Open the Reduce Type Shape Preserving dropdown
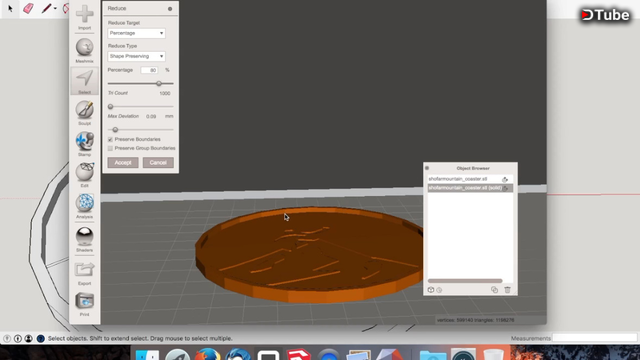This screenshot has height=360, width=640. click(x=136, y=56)
